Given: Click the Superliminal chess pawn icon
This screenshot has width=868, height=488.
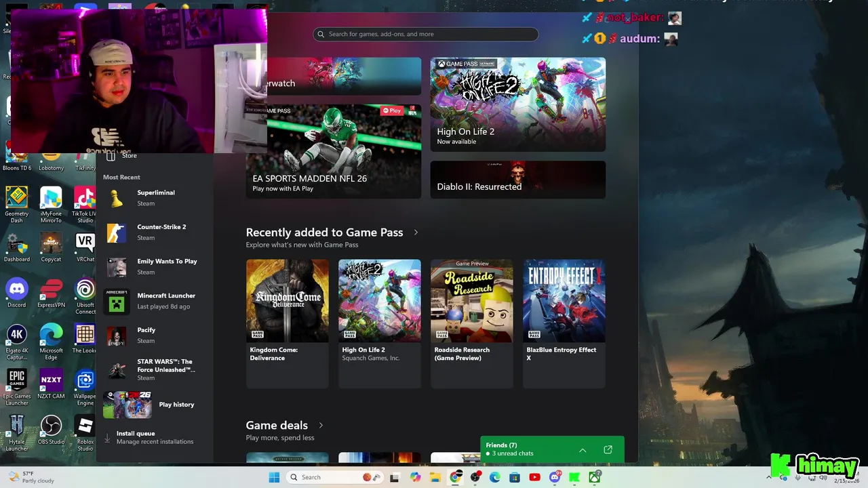Looking at the screenshot, I should coord(117,198).
